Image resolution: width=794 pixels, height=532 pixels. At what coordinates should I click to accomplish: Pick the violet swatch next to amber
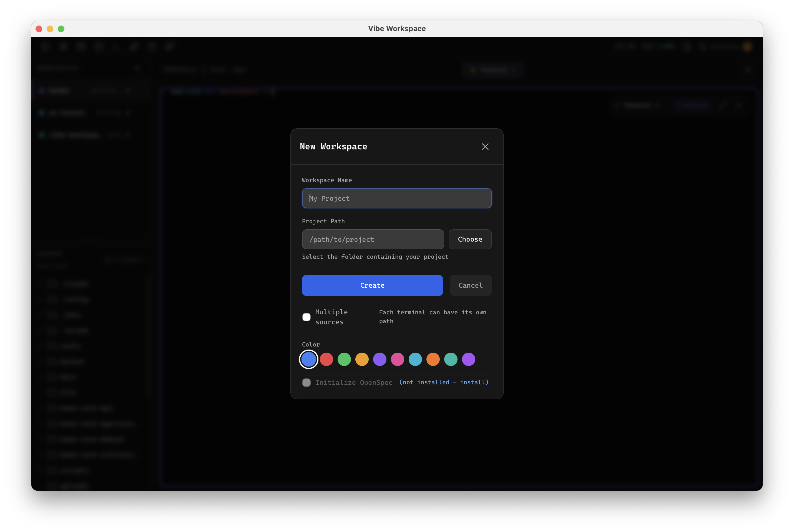[x=380, y=359]
